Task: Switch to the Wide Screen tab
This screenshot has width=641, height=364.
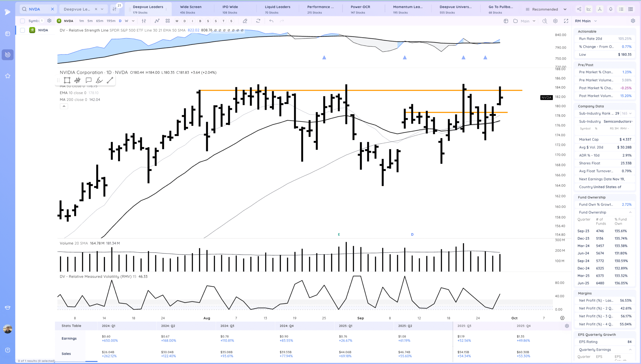Action: [x=191, y=9]
